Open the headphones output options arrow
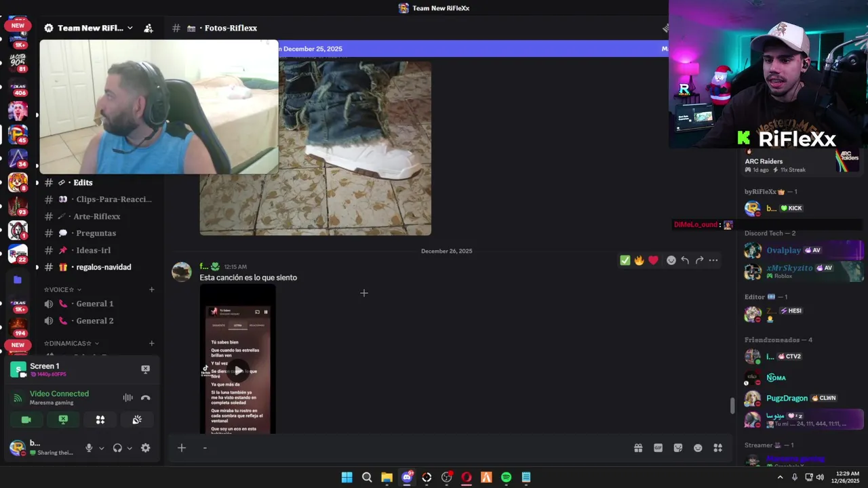868x488 pixels. tap(130, 448)
